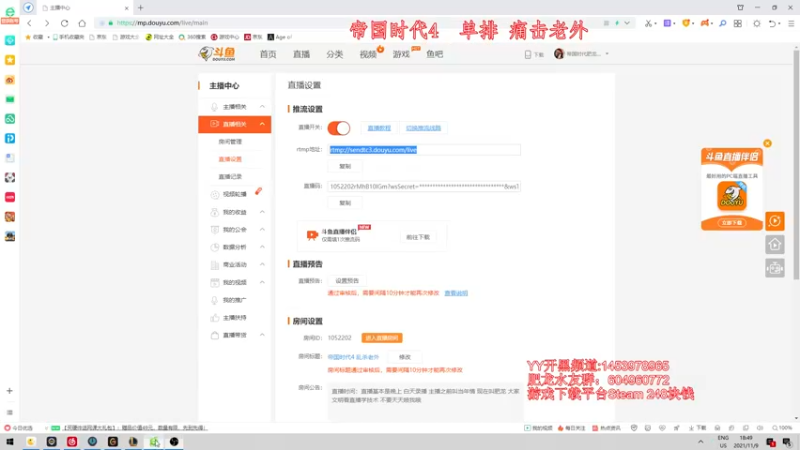Open 游戏 in the top navigation
This screenshot has height=450, width=800.
click(x=401, y=54)
